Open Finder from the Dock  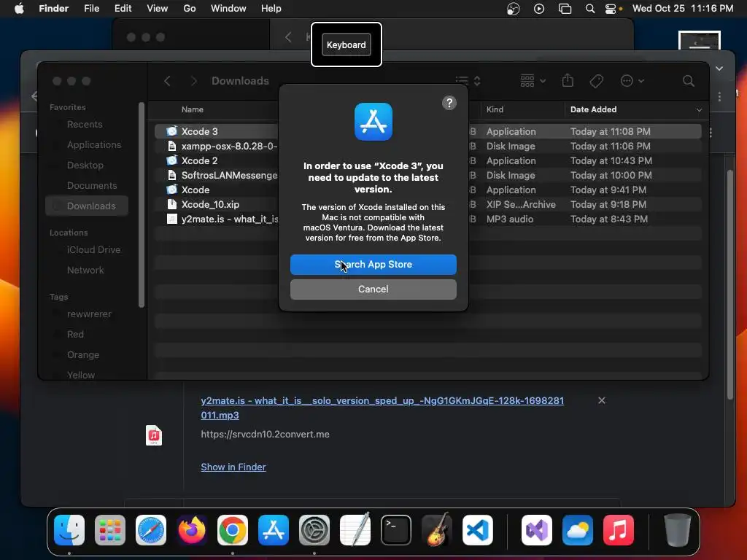(69, 530)
